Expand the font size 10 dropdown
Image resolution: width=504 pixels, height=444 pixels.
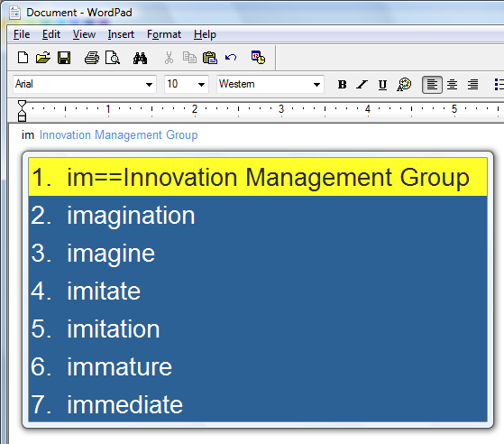point(202,85)
